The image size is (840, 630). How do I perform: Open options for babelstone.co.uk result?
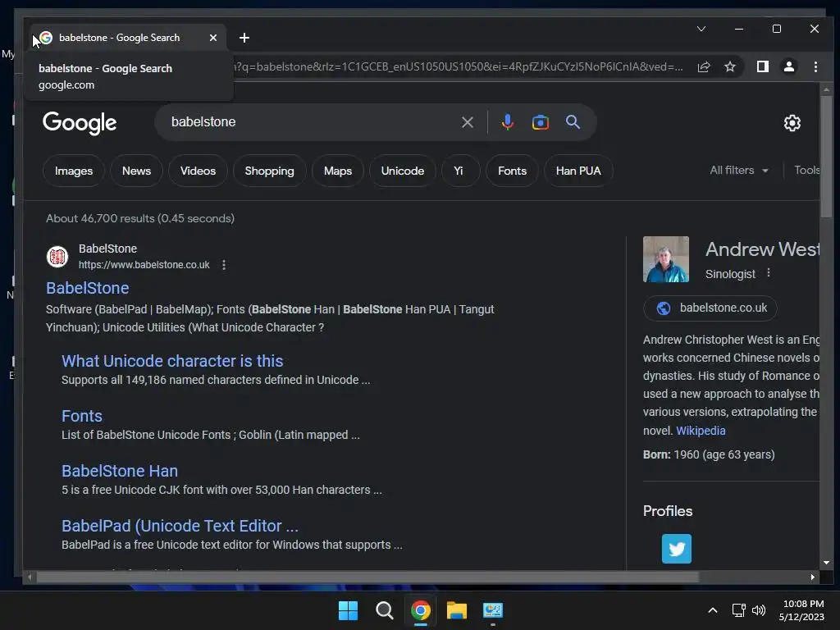(x=224, y=265)
